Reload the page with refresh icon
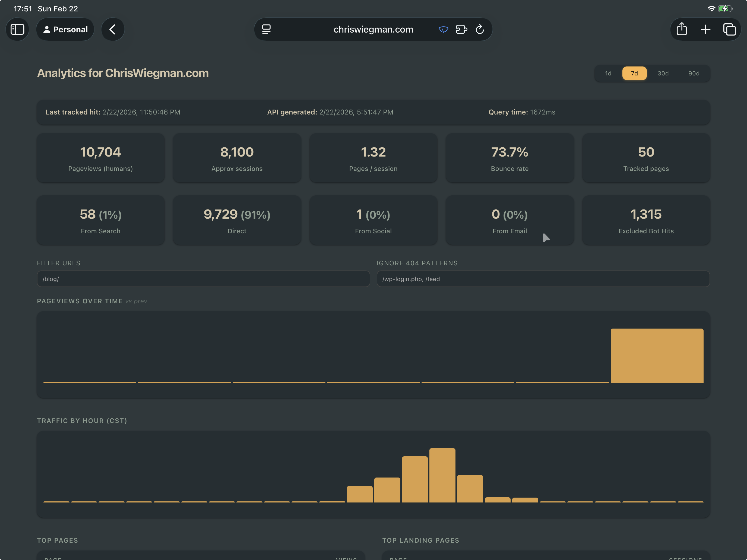The width and height of the screenshot is (747, 560). [x=480, y=29]
